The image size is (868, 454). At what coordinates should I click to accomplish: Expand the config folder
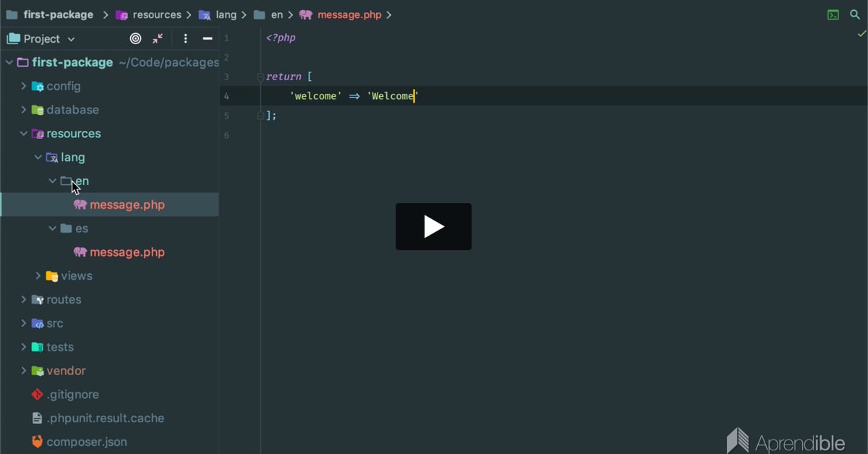tap(24, 86)
